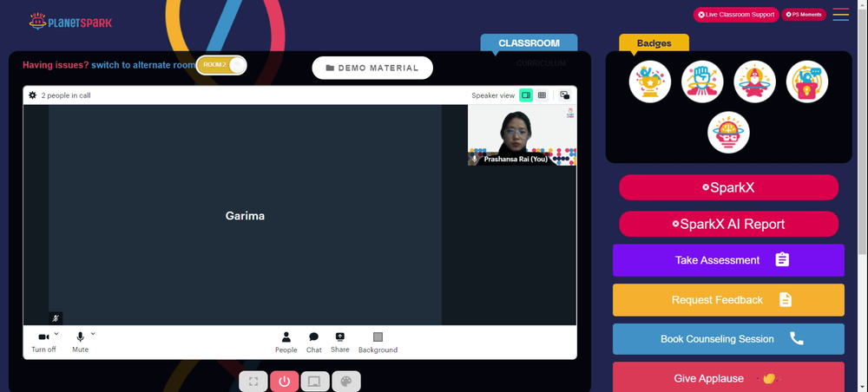
Task: Click Garima's video tile
Action: coord(246,215)
